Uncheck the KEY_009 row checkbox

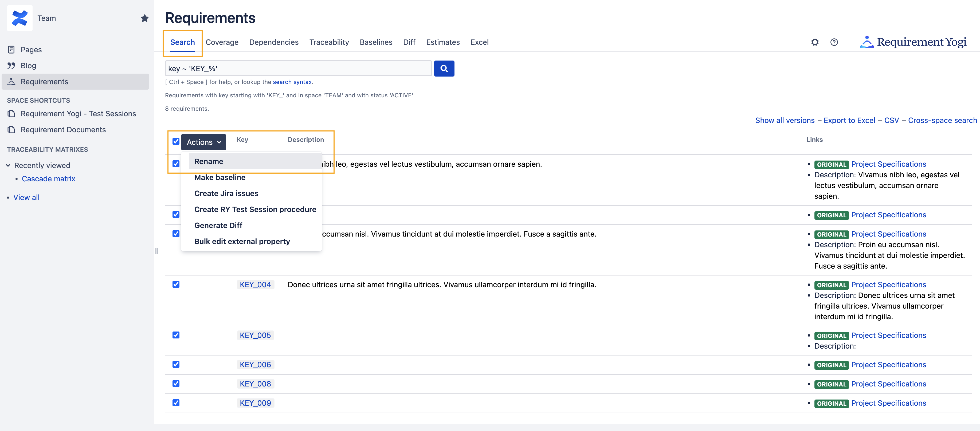[x=176, y=402]
